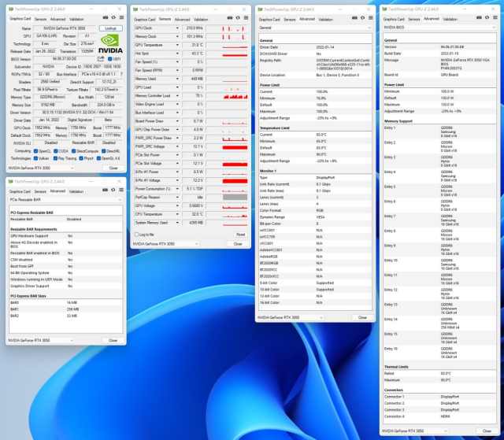Viewport: 504px width, 440px height.
Task: Open GPU selector dropdown in Graphics Card window
Action: (41, 168)
